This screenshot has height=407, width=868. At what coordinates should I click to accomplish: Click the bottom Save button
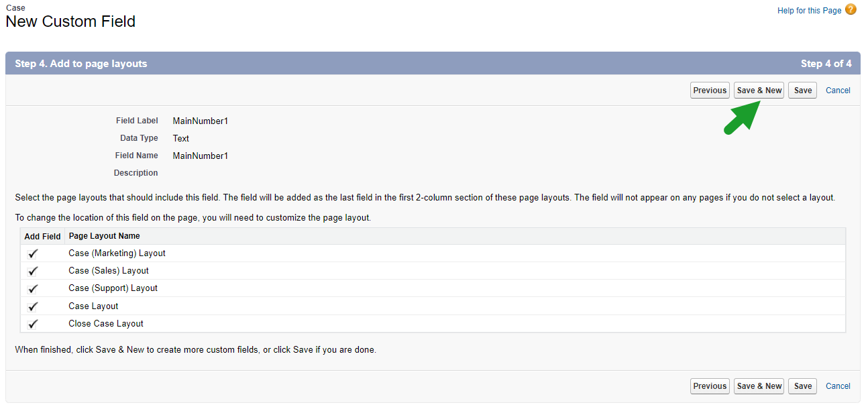[x=803, y=386]
